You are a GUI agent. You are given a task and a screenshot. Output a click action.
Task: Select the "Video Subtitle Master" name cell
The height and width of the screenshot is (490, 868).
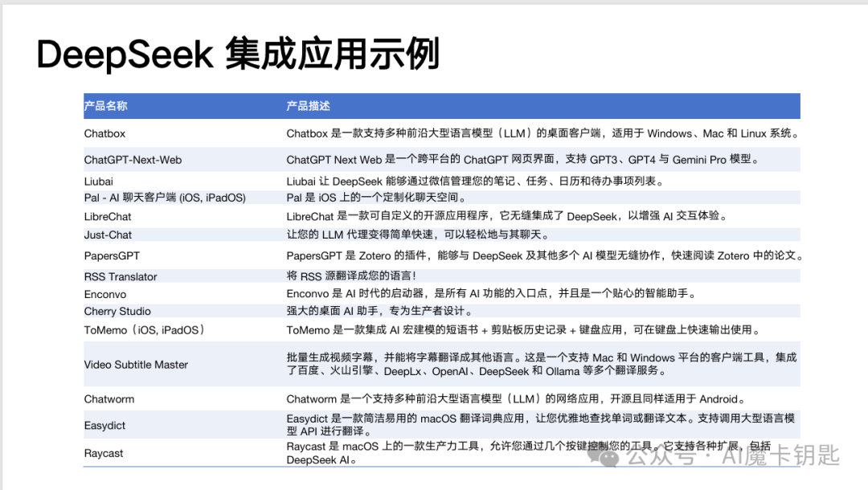(x=136, y=365)
